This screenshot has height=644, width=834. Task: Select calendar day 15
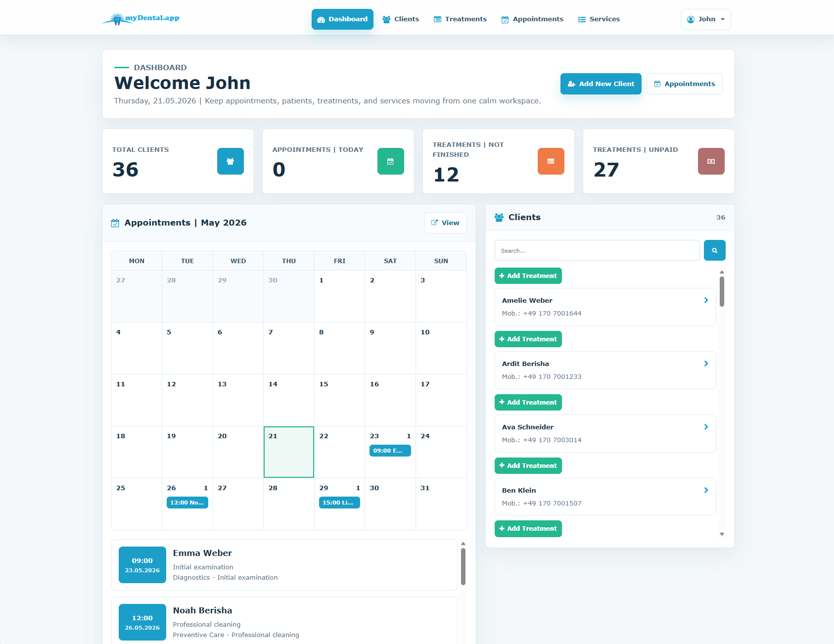click(339, 400)
